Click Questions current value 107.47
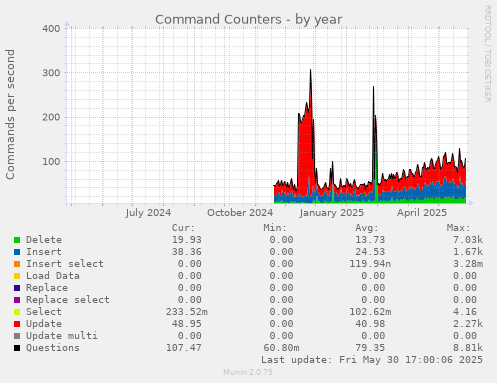Screen dimensions: 497x383 [184, 348]
